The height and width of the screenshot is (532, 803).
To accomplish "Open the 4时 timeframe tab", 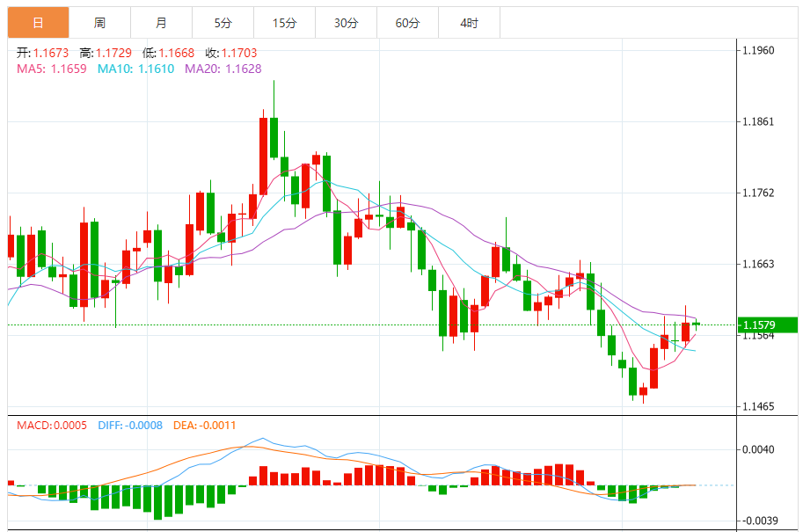I will pyautogui.click(x=469, y=23).
